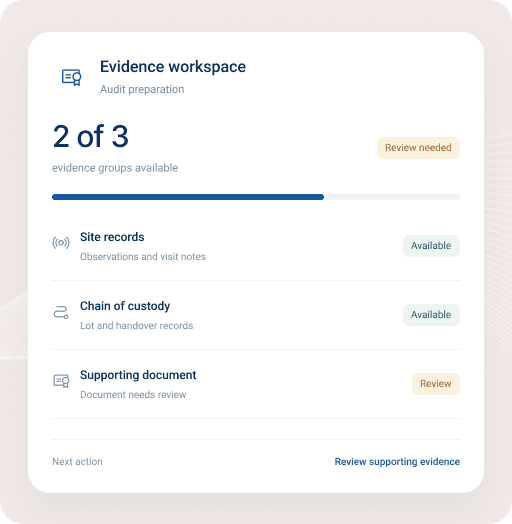Open the Supporting document row title
512x524 pixels.
tap(138, 375)
